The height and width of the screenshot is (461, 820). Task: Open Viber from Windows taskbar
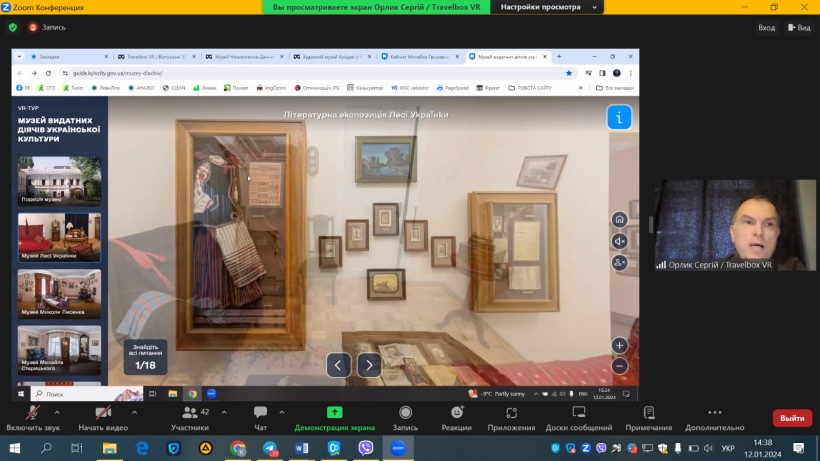pos(366,448)
